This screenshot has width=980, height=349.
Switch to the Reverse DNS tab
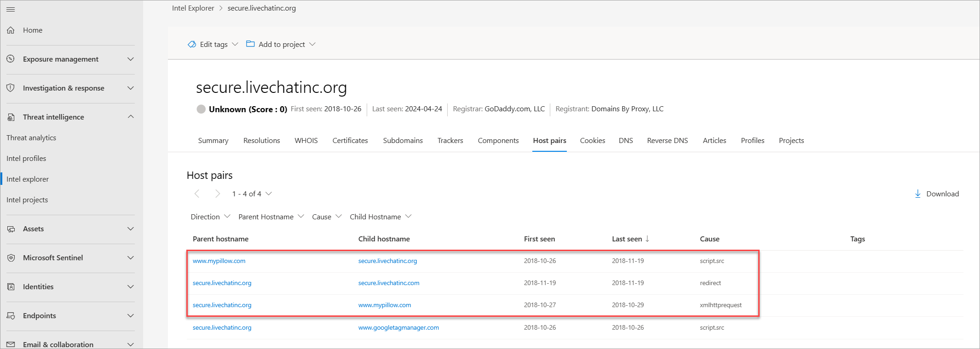point(667,141)
